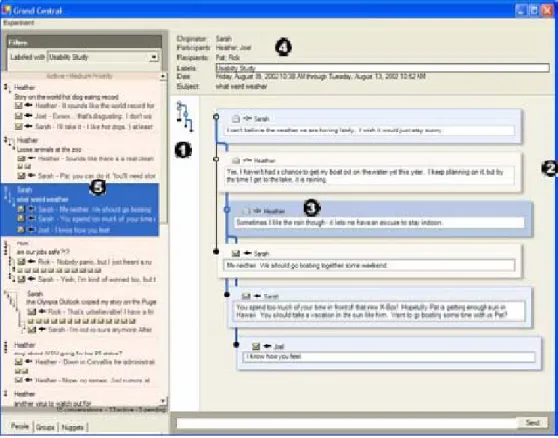This screenshot has height=438, width=558.
Task: Click envelope icon on Sarah's "I can't believe the weather" card
Action: click(236, 119)
